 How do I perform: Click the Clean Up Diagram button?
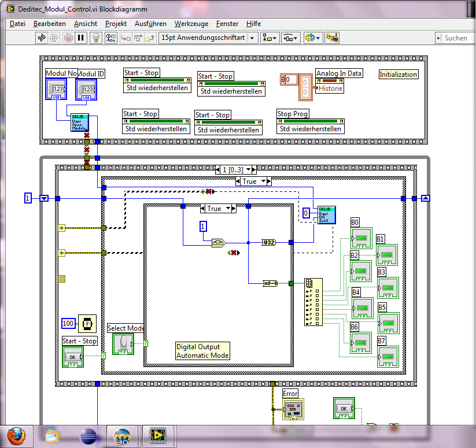tap(332, 38)
